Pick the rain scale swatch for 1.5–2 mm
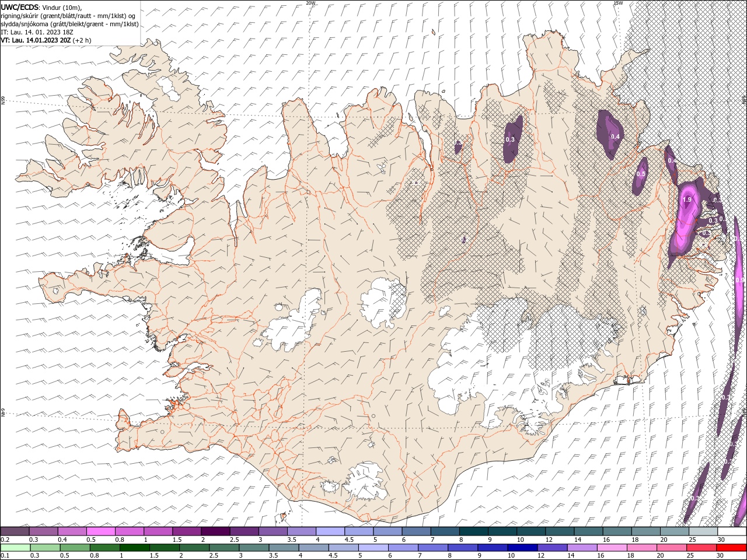747x560 pixels. click(165, 548)
